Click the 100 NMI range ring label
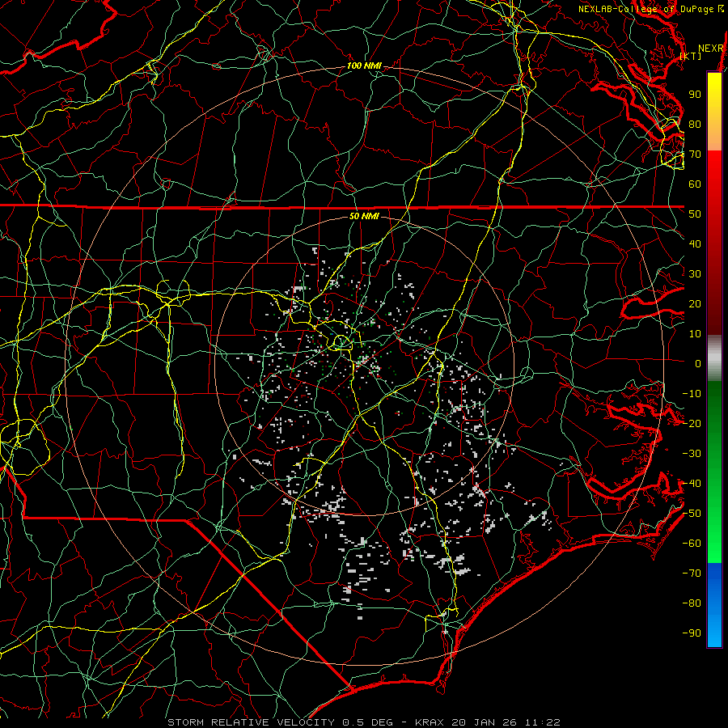 click(364, 66)
